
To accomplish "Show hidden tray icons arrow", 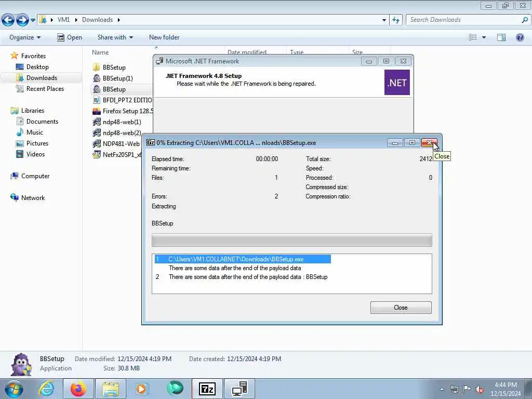I will pos(442,389).
